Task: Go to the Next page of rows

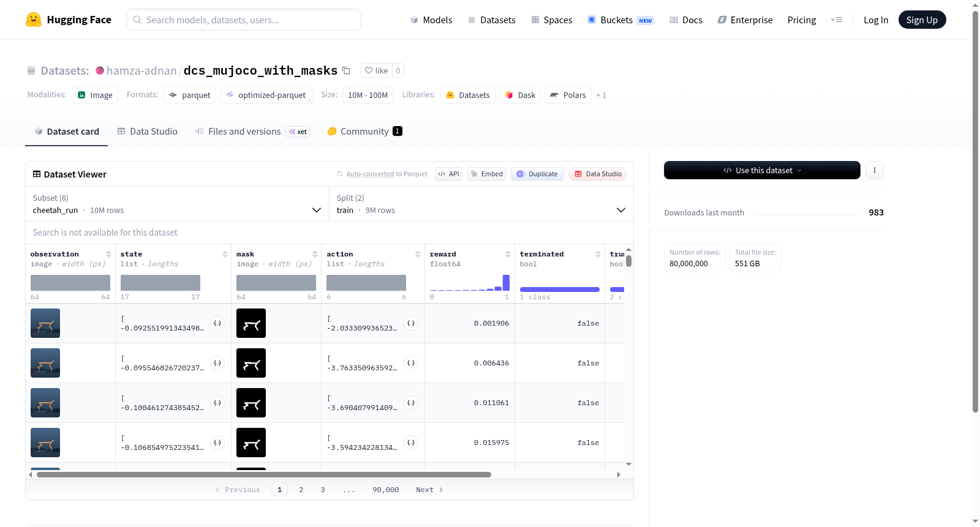Action: (x=429, y=490)
